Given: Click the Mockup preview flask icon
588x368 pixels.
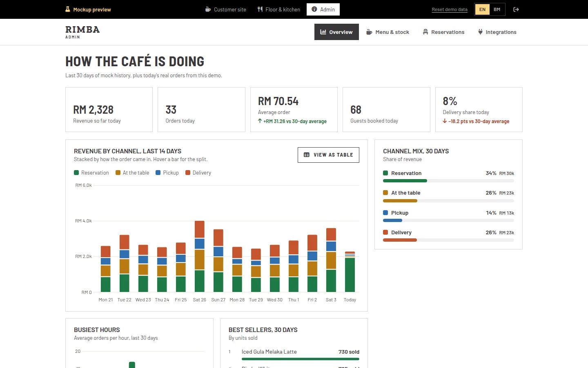Looking at the screenshot, I should (68, 9).
